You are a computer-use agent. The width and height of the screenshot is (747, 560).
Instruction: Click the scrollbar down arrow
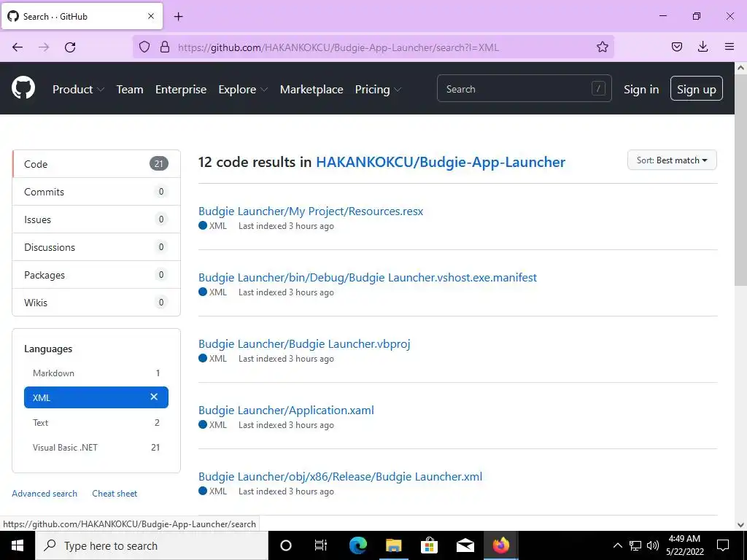click(x=740, y=525)
